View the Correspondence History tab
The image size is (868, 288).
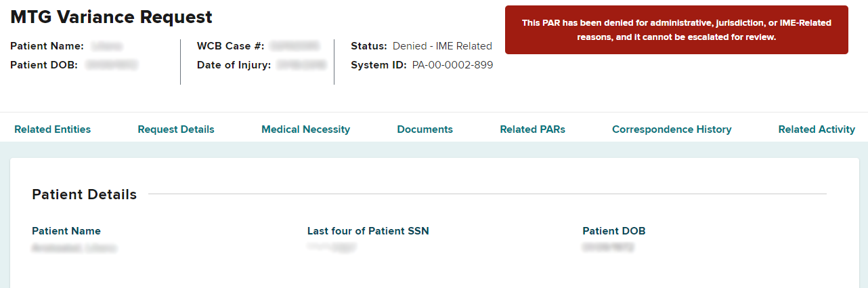(x=672, y=129)
